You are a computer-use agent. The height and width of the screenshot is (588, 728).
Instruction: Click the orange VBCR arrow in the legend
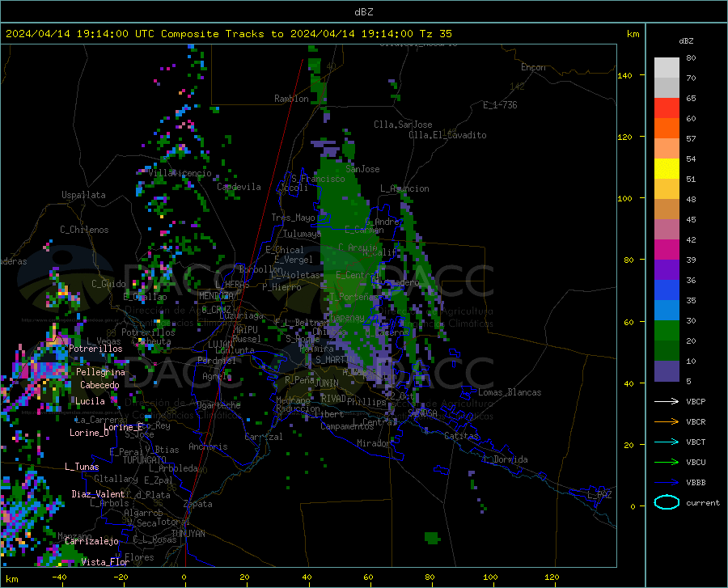point(667,422)
